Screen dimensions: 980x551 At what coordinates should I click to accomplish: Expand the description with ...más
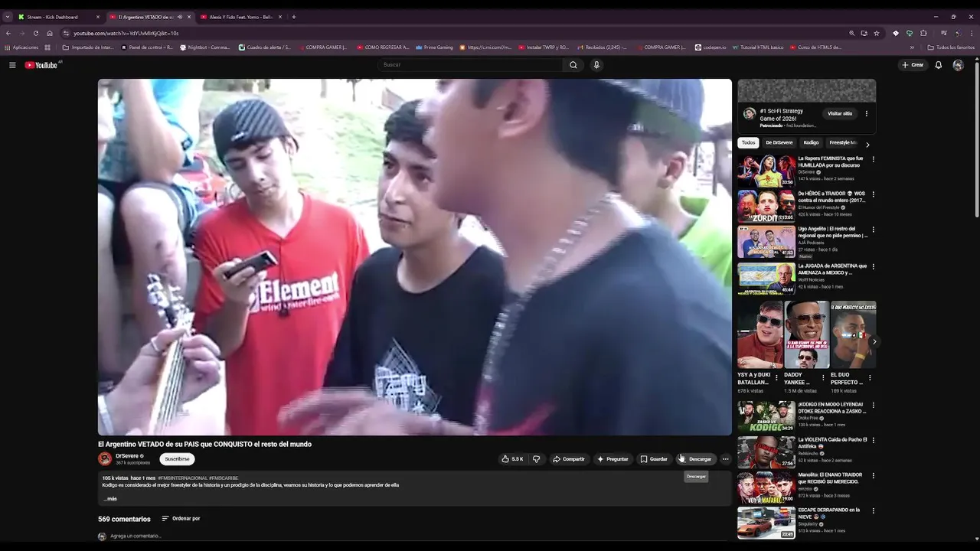pyautogui.click(x=110, y=499)
